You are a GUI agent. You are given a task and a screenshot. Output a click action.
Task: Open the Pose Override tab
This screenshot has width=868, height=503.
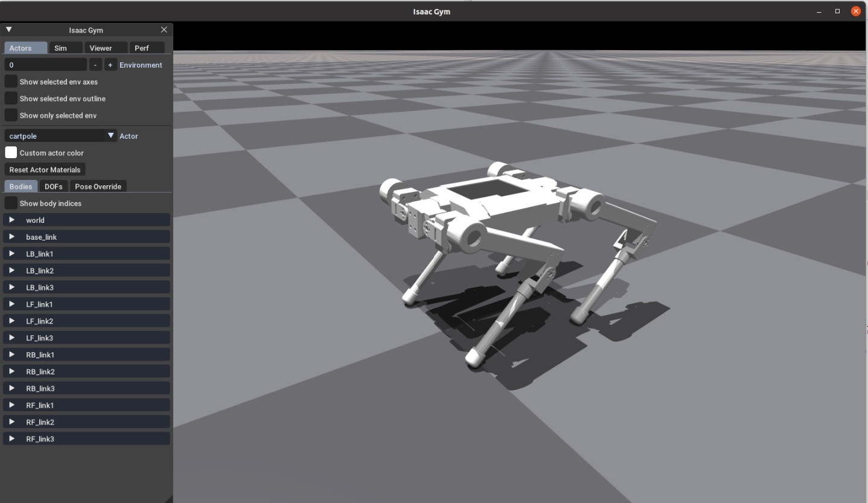click(x=98, y=186)
